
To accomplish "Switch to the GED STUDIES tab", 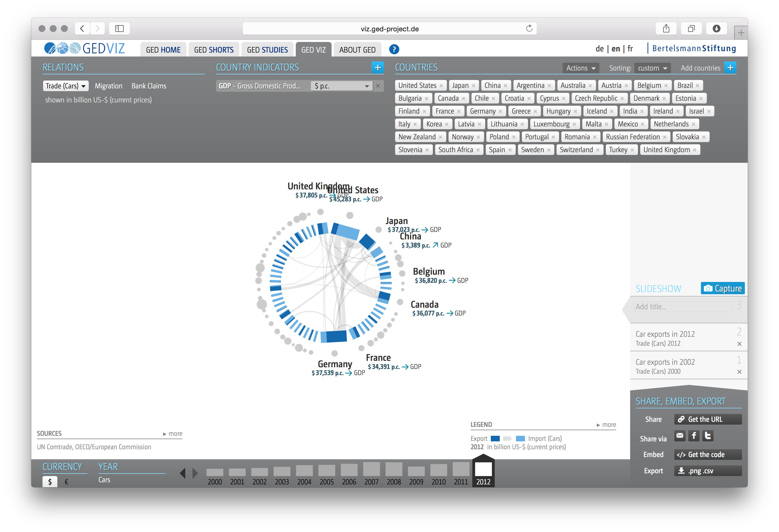I will point(267,50).
